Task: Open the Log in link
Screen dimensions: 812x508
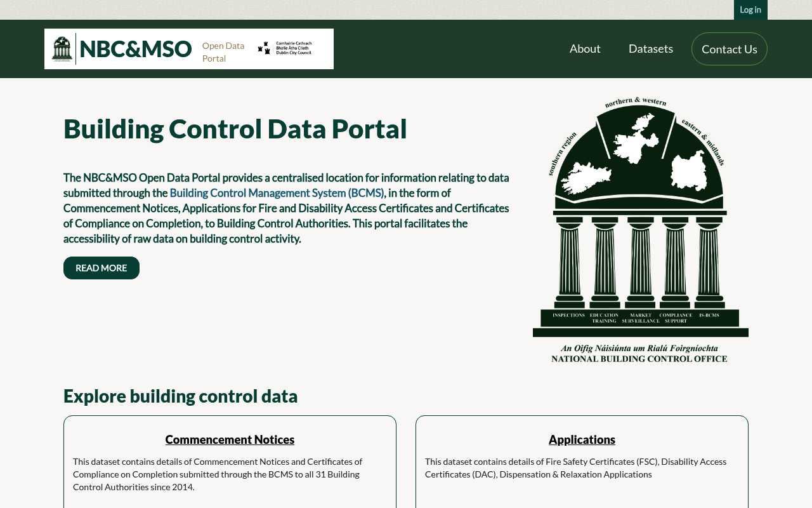Action: click(750, 10)
